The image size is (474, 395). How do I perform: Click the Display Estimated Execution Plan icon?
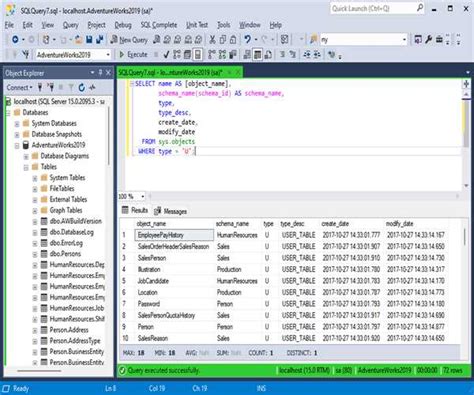177,55
